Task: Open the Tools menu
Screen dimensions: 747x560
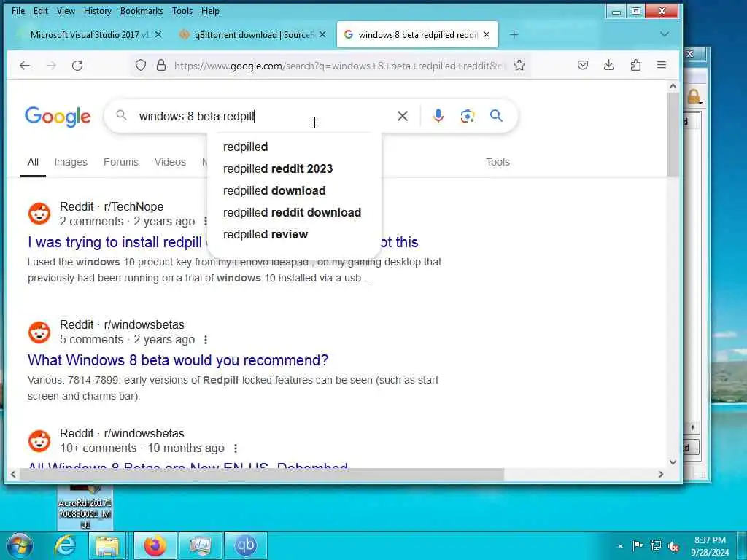Action: tap(182, 11)
